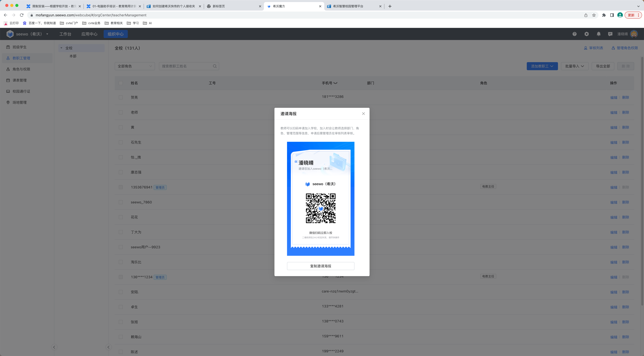Tick the checkbox for 丁大为
Image resolution: width=644 pixels, height=356 pixels.
[121, 232]
